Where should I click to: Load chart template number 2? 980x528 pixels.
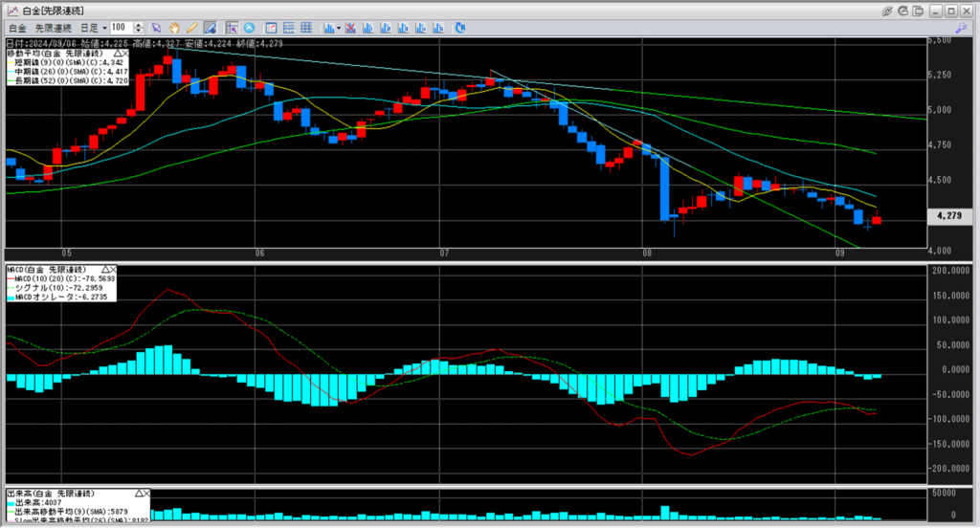[x=386, y=28]
